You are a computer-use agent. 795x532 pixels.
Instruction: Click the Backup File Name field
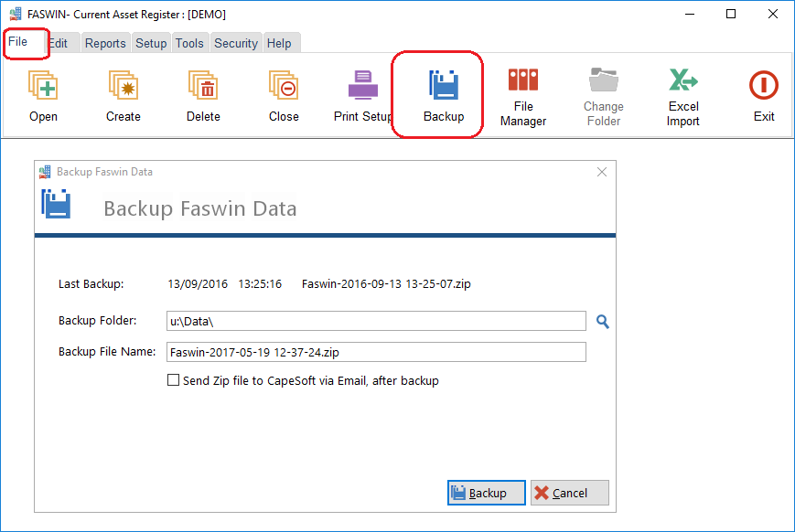point(376,352)
